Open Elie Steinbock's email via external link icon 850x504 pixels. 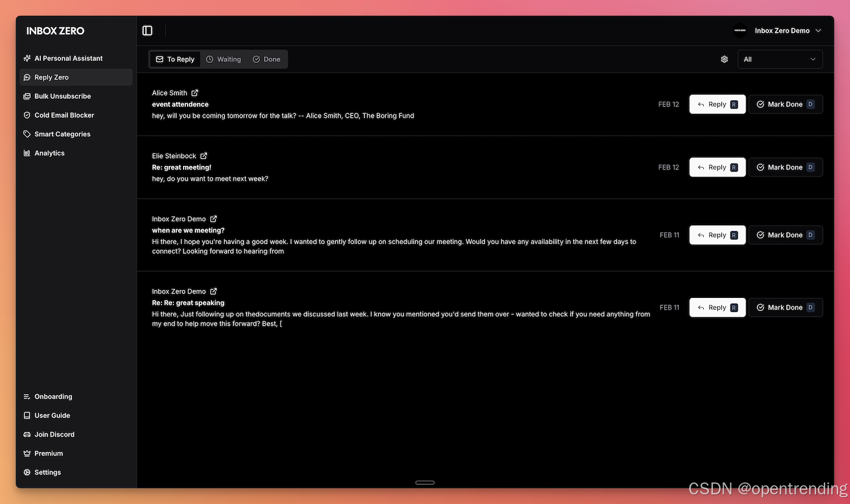[x=204, y=156]
